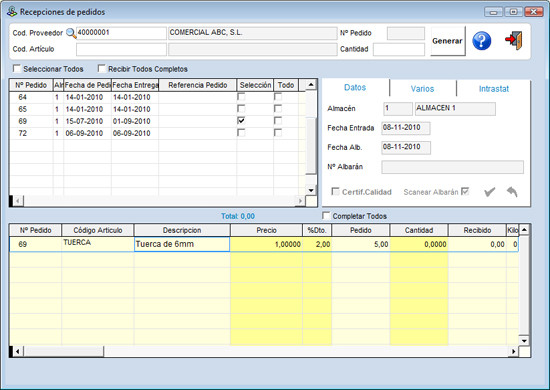Click the Tuerca de 6mm description cell

coord(182,244)
